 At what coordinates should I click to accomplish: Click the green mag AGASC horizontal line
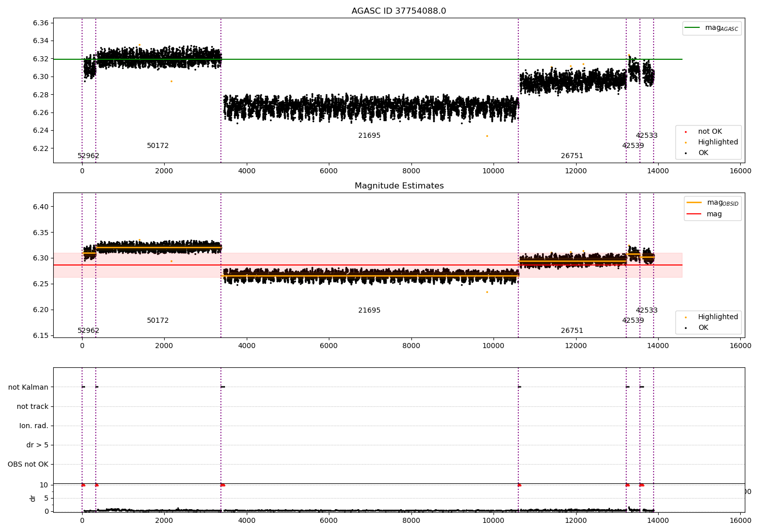pos(368,59)
